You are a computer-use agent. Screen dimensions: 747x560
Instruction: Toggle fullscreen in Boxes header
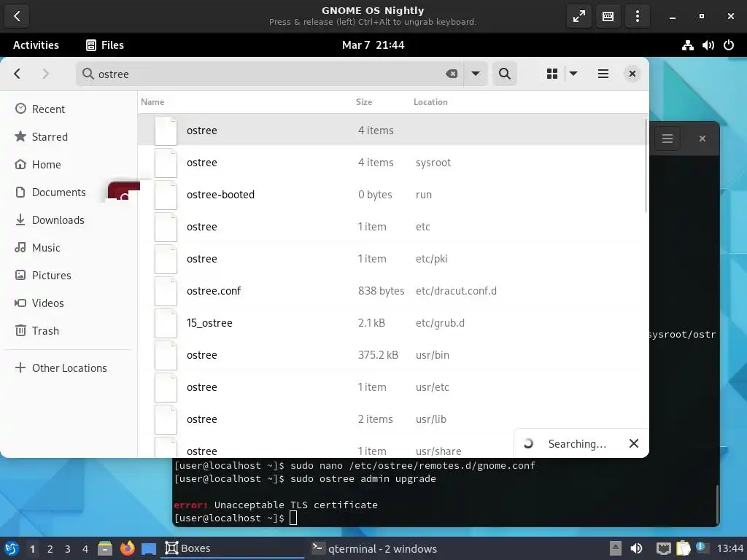(x=578, y=16)
